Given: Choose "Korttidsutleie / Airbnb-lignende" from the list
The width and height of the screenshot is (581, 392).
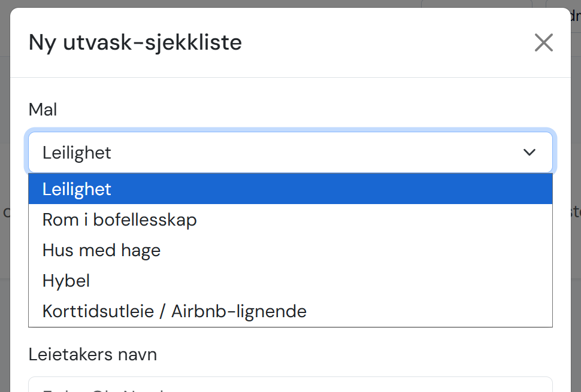Looking at the screenshot, I should [x=174, y=311].
